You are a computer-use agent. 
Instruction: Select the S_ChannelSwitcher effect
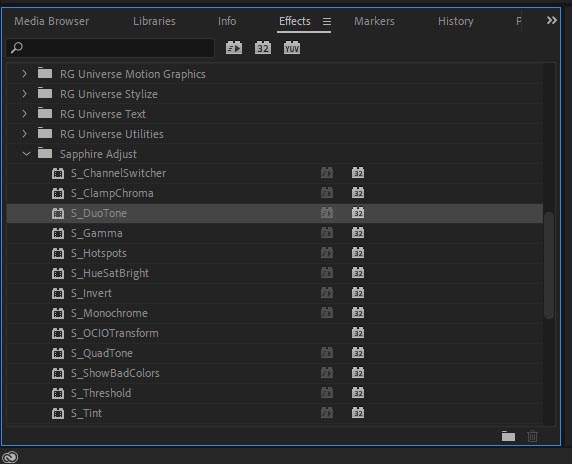click(x=119, y=173)
